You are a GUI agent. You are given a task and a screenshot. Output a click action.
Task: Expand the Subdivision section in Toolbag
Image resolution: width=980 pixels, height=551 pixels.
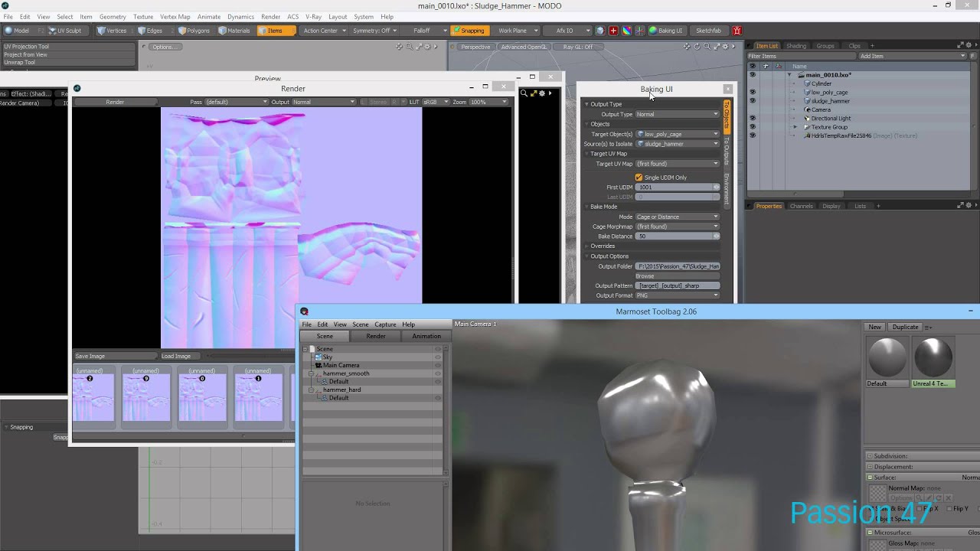tap(870, 456)
